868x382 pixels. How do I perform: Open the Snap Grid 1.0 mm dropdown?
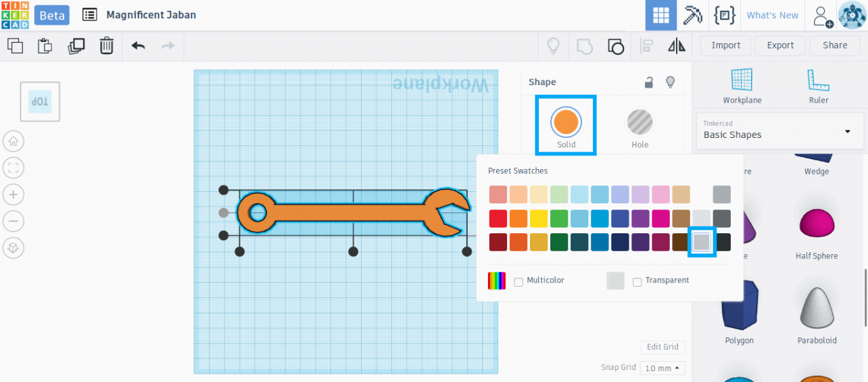(x=661, y=368)
